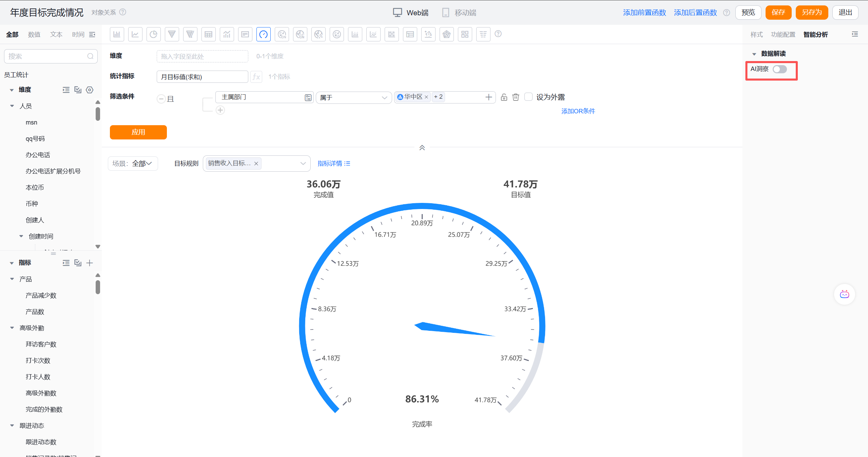Select the first funnel chart icon
This screenshot has width=868, height=457.
coord(172,34)
